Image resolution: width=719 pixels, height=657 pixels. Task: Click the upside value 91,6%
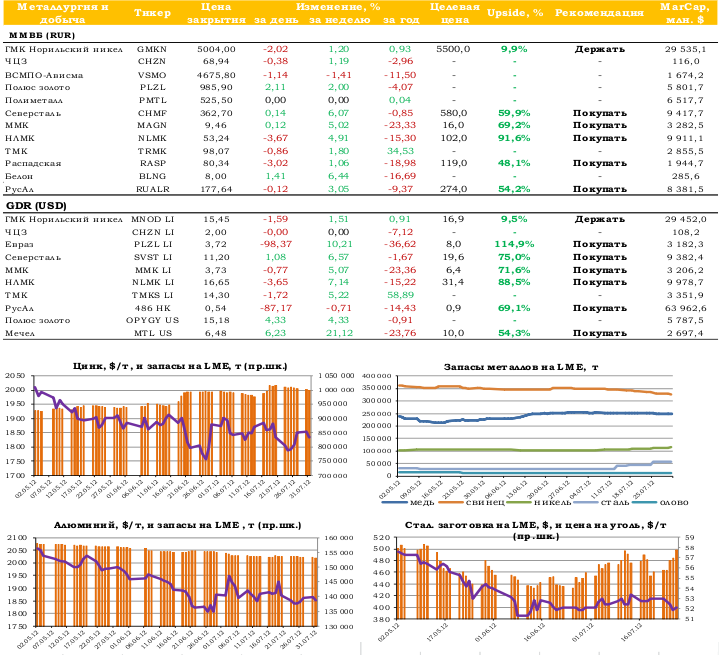click(514, 138)
